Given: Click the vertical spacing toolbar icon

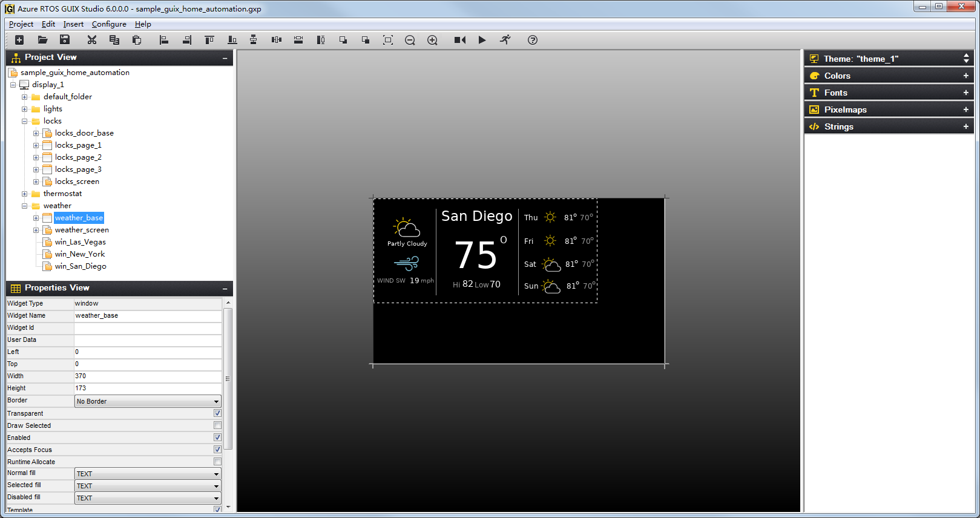Looking at the screenshot, I should click(254, 40).
